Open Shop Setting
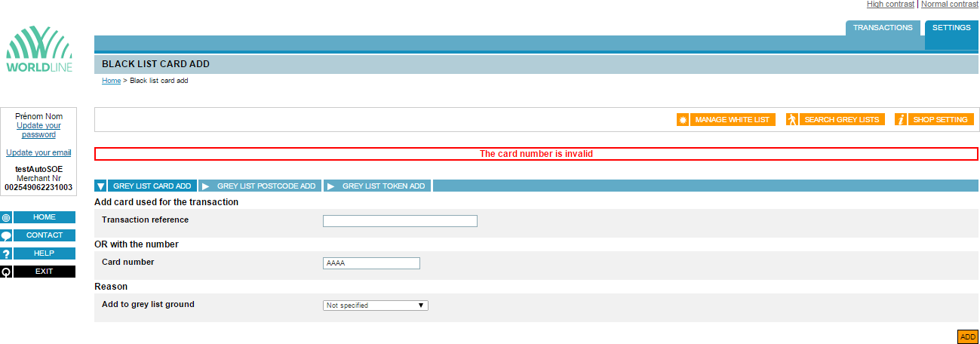Image resolution: width=980 pixels, height=344 pixels. pyautogui.click(x=941, y=119)
